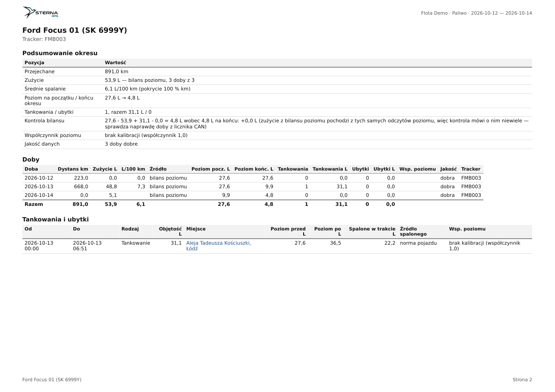The height and width of the screenshot is (392, 555).
Task: Click the 48,8 consumption value
Action: [111, 187]
